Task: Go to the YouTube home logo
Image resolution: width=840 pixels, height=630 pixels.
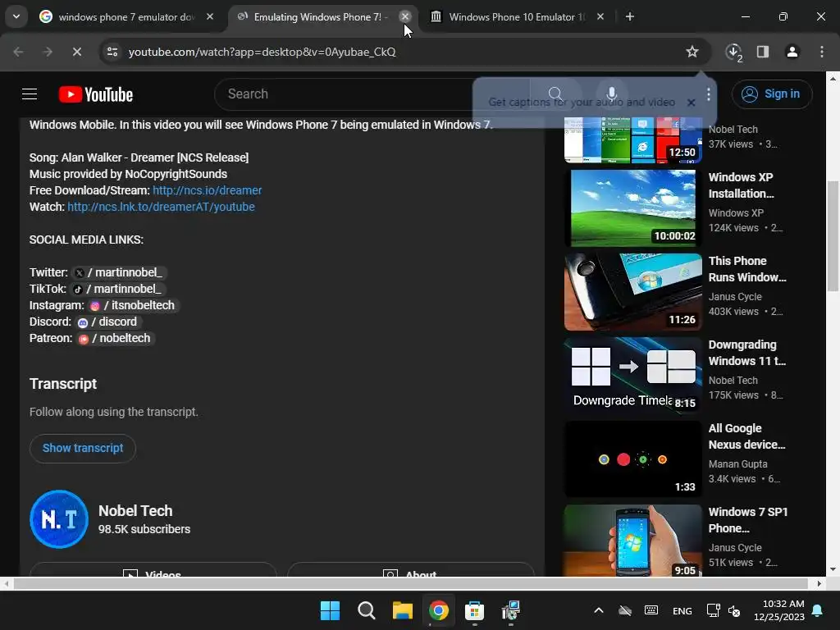Action: 96,94
